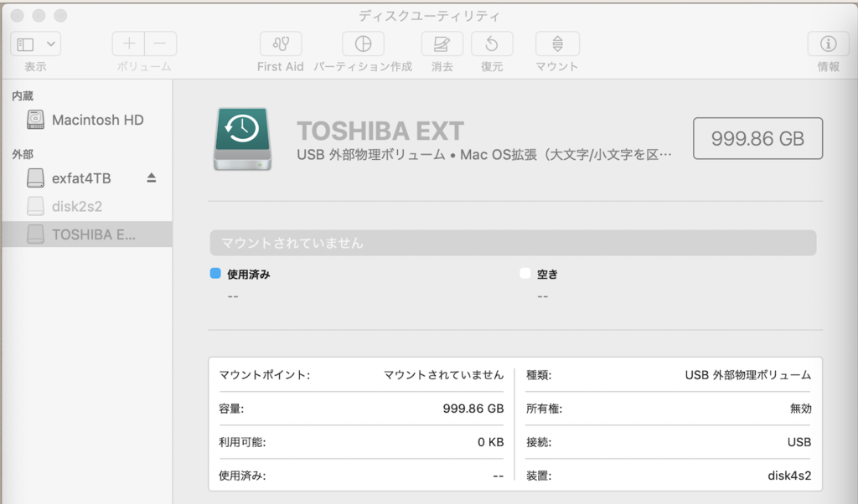The height and width of the screenshot is (504, 858).
Task: Run First Aid stethoscope icon
Action: click(281, 44)
